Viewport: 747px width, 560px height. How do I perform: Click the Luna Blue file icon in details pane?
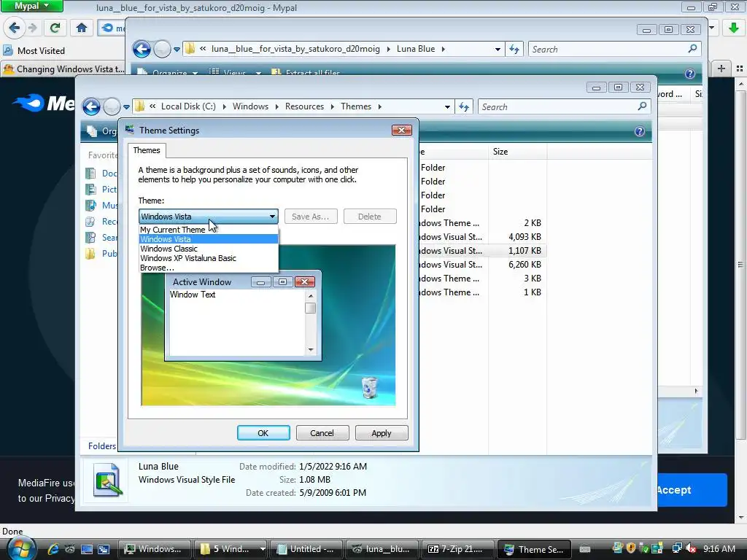(x=107, y=480)
